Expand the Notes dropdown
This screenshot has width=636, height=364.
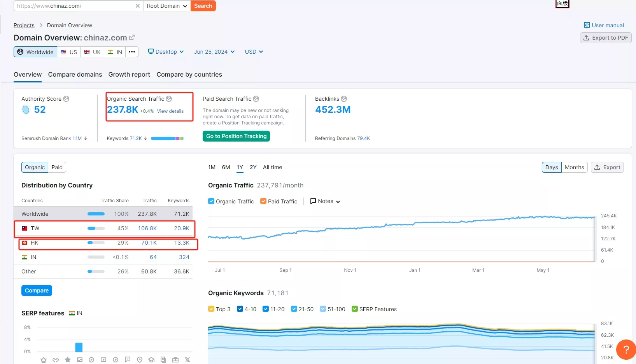coord(325,201)
